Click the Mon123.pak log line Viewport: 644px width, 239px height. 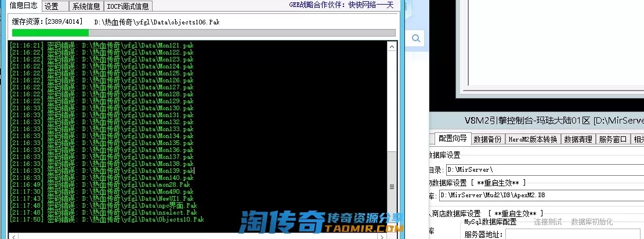[101, 59]
